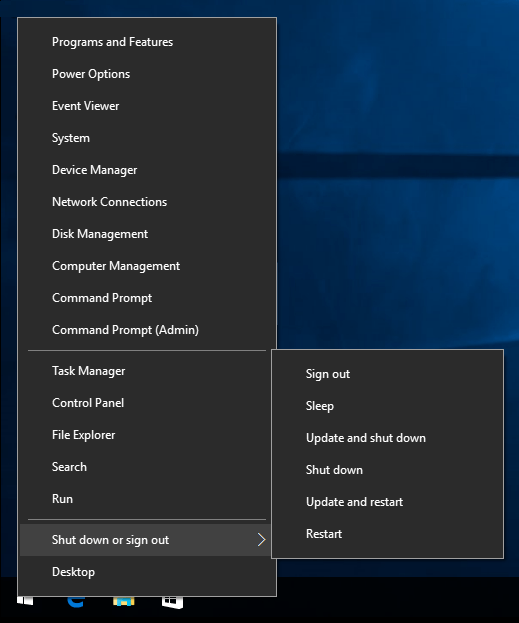Open Device Manager
519x623 pixels.
[x=147, y=170]
